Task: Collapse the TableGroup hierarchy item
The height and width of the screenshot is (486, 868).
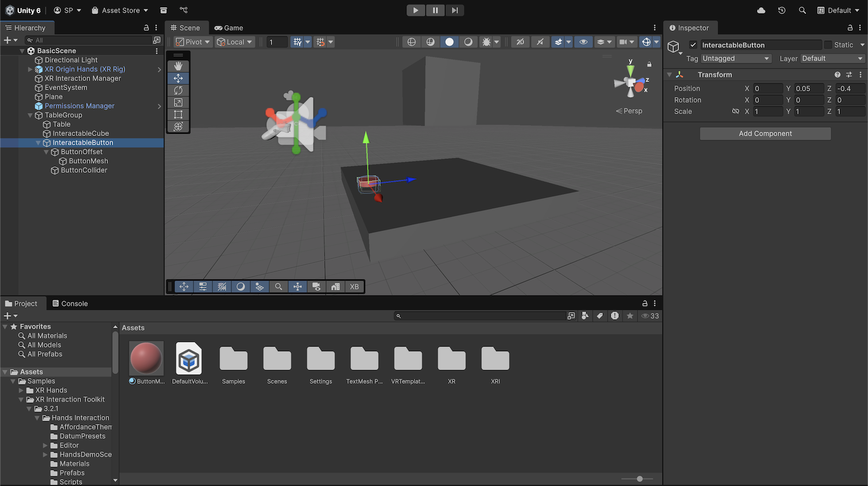Action: [x=30, y=115]
